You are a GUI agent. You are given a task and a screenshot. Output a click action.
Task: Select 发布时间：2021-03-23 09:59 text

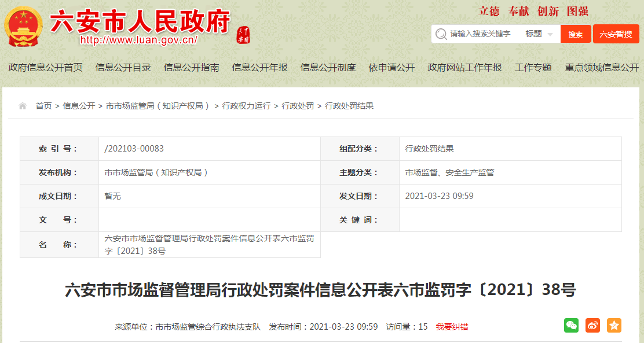323,327
